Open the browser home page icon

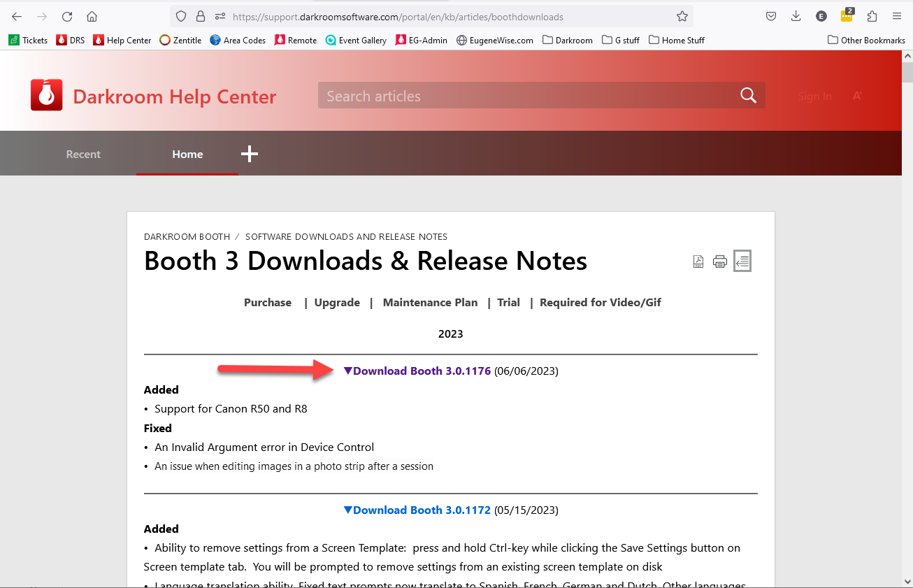pos(92,16)
